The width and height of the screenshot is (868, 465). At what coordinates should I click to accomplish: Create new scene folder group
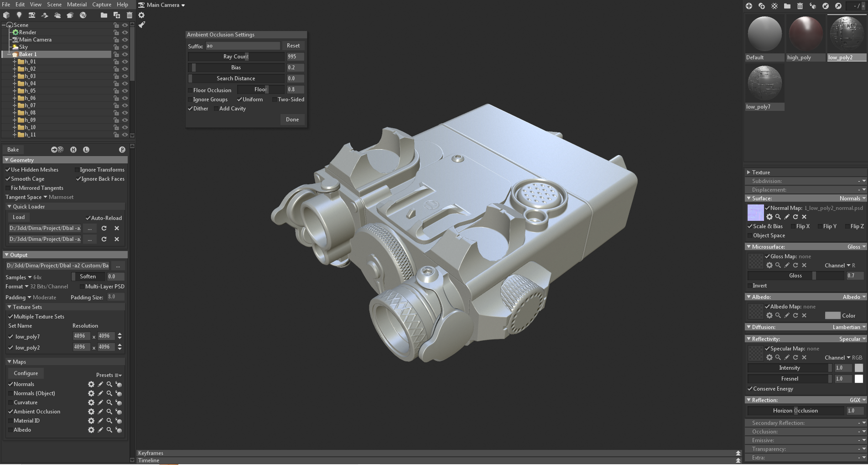104,15
